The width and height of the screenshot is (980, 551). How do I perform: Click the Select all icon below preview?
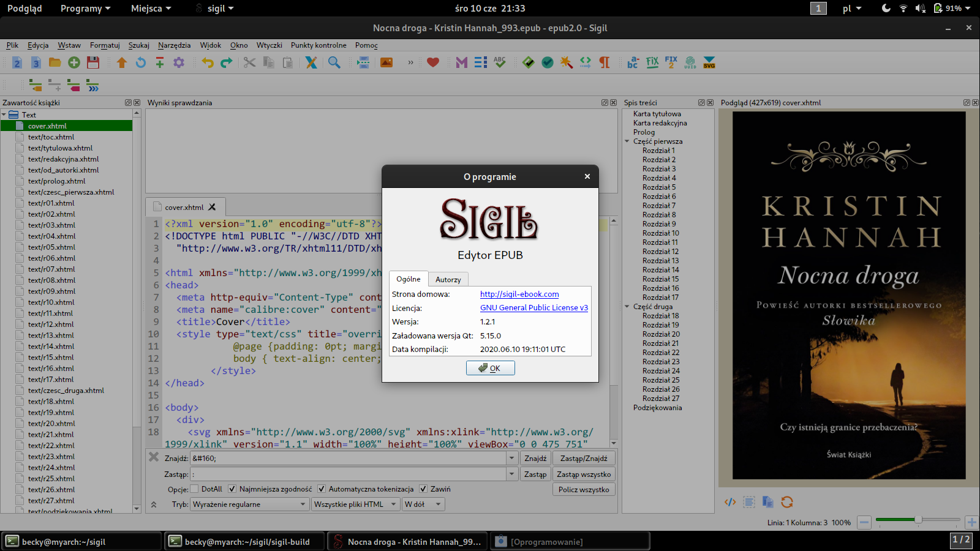tap(749, 502)
